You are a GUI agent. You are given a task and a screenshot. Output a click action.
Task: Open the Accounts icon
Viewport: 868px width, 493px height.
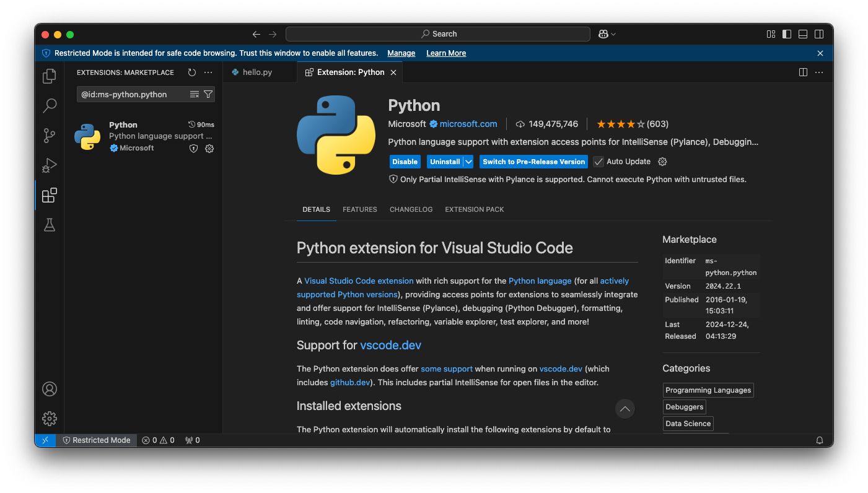(x=50, y=389)
